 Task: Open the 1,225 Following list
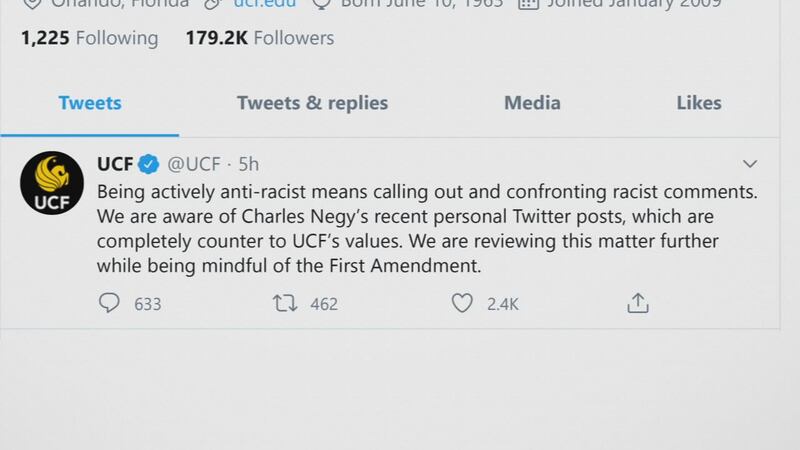[x=89, y=38]
